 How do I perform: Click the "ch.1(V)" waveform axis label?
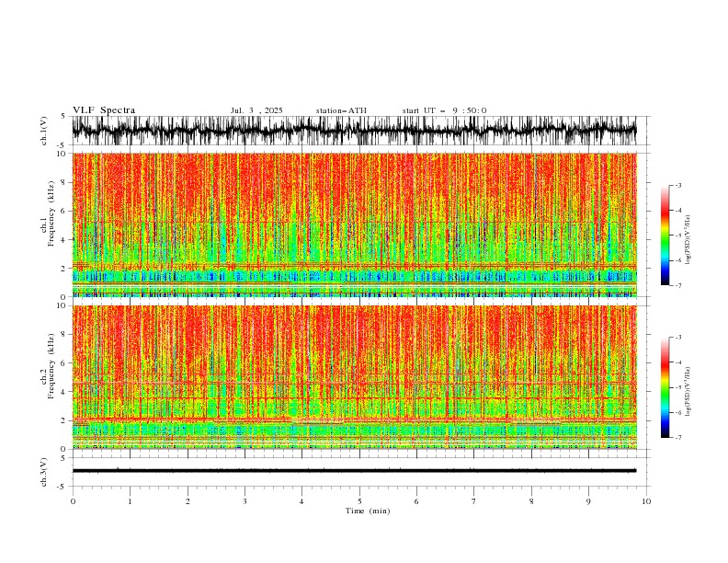click(x=44, y=131)
